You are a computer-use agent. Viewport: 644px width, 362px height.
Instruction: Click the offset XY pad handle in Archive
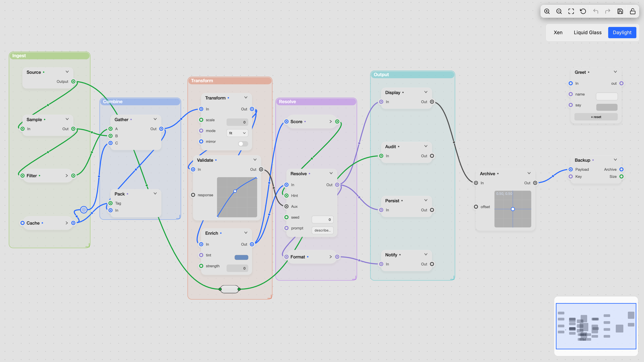(x=513, y=209)
